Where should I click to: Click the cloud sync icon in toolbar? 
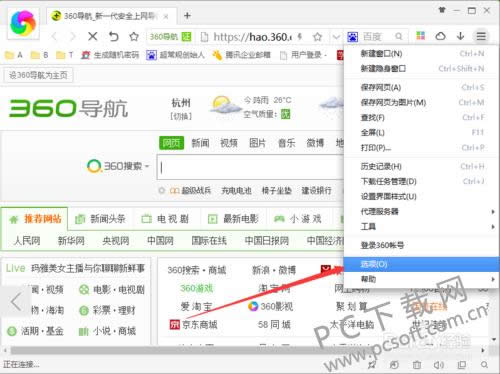[x=440, y=36]
